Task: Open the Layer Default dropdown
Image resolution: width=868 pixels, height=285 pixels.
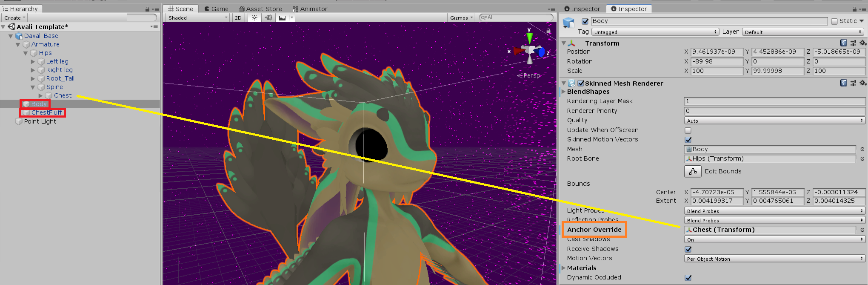Action: click(803, 32)
